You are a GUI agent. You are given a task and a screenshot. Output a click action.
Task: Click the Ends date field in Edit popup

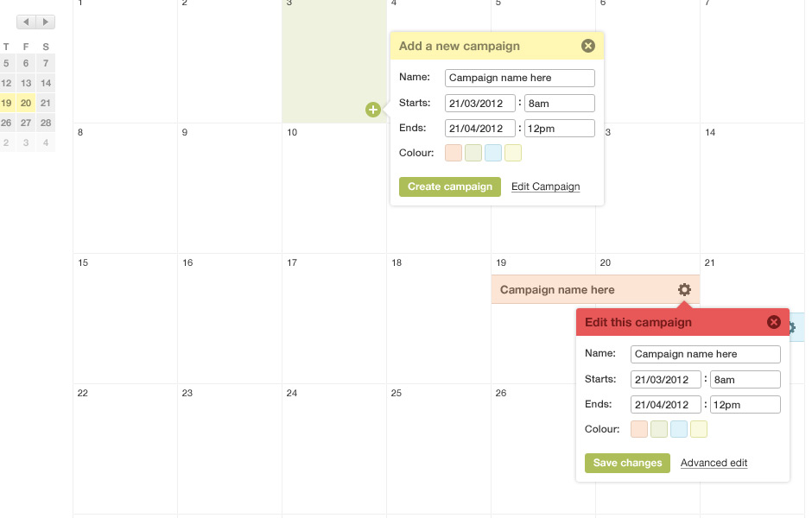pyautogui.click(x=665, y=405)
